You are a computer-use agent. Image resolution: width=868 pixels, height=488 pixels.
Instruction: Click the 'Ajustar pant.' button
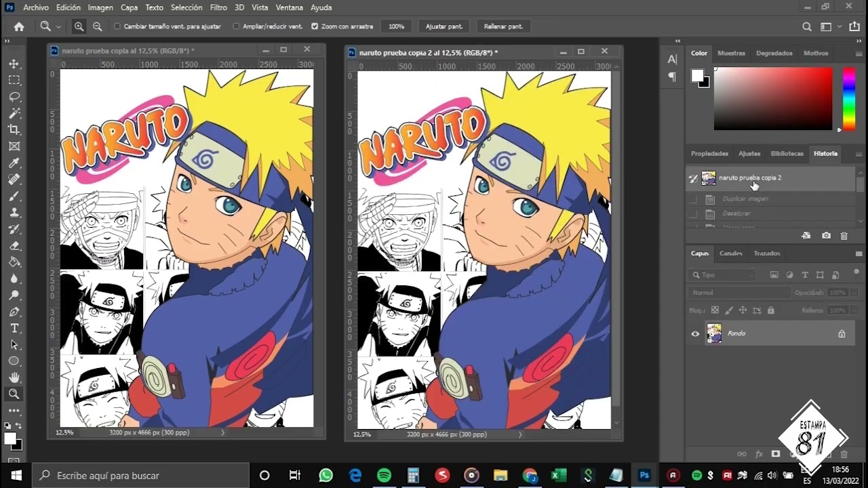pyautogui.click(x=444, y=26)
